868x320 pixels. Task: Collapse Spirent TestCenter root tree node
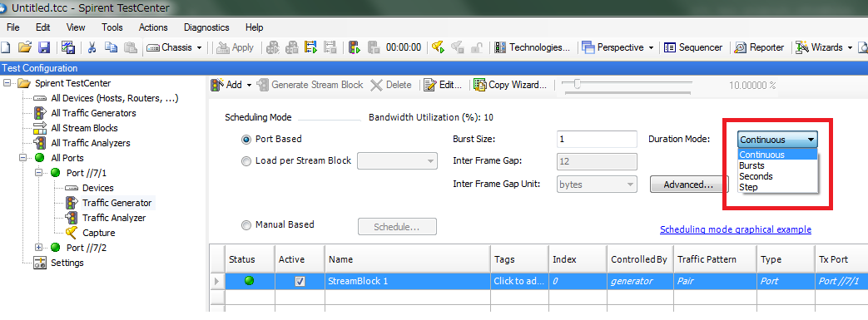pos(7,83)
